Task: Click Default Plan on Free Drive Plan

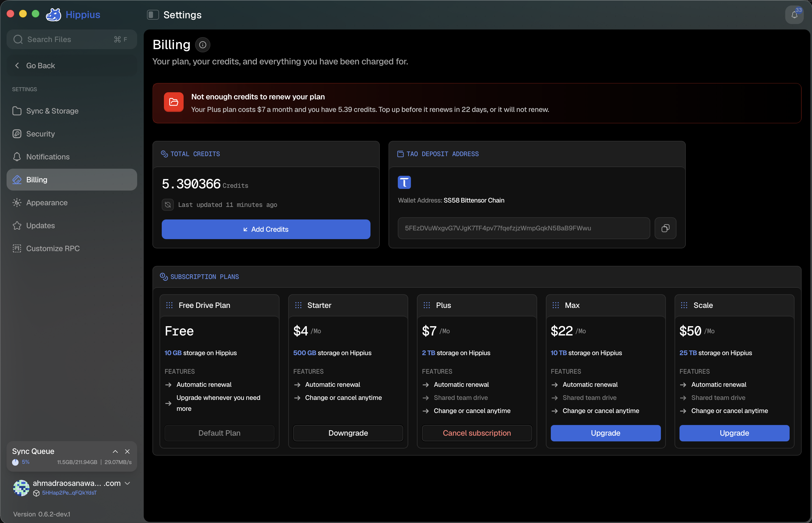Action: click(x=219, y=433)
